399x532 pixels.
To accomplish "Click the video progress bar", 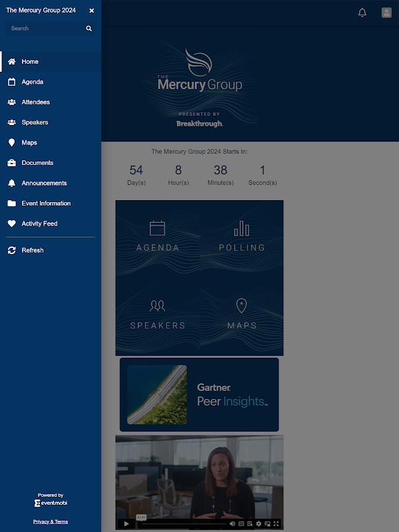I will coord(184,524).
